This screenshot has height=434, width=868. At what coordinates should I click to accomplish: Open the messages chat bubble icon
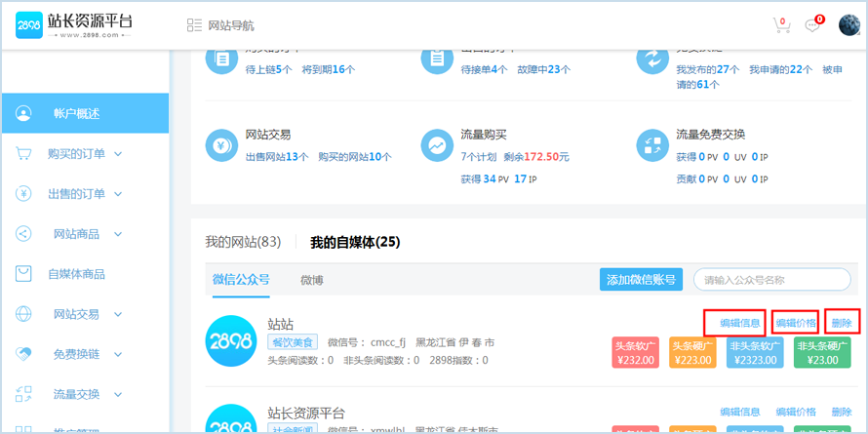811,25
